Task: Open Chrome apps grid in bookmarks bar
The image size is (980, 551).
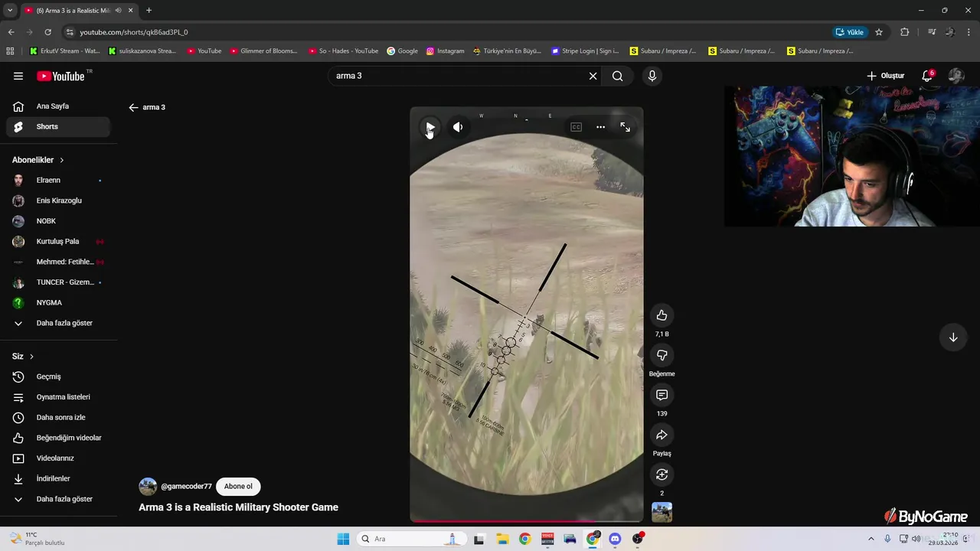Action: [x=10, y=51]
